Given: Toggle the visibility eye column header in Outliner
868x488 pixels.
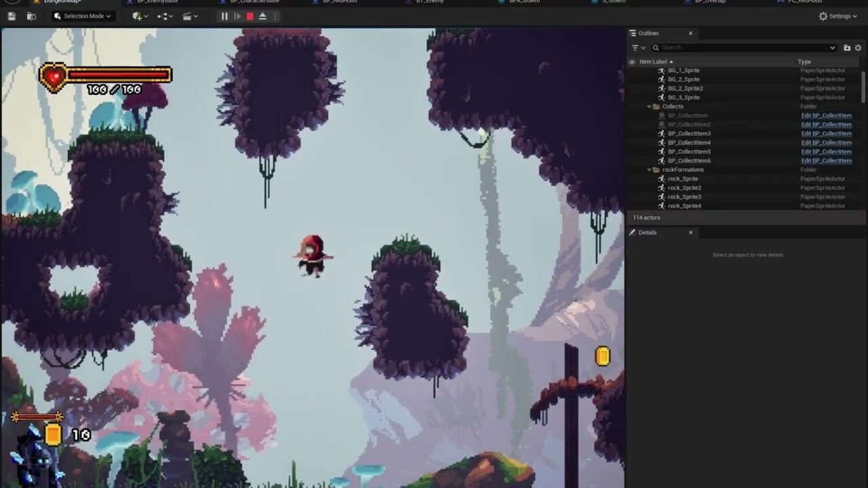Looking at the screenshot, I should pos(632,62).
